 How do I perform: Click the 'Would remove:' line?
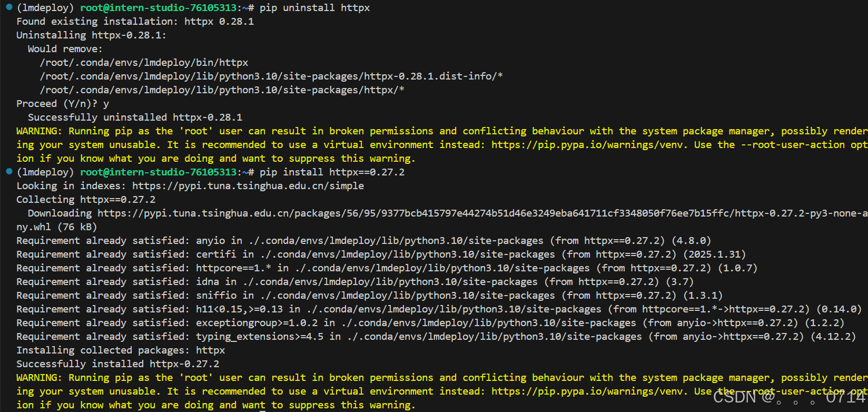65,48
